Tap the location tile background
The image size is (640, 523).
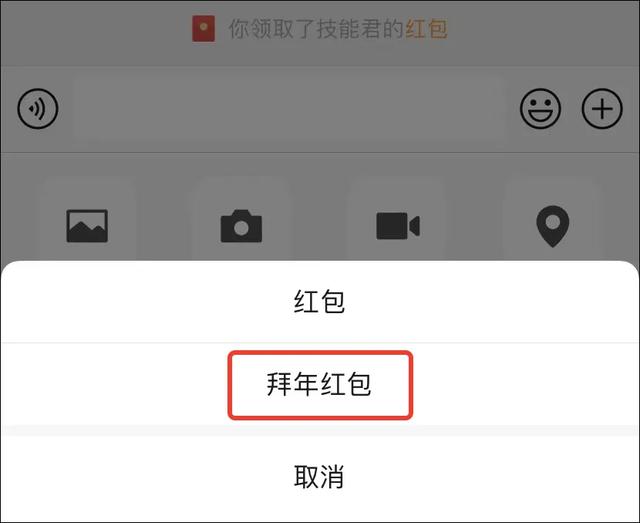tap(552, 218)
